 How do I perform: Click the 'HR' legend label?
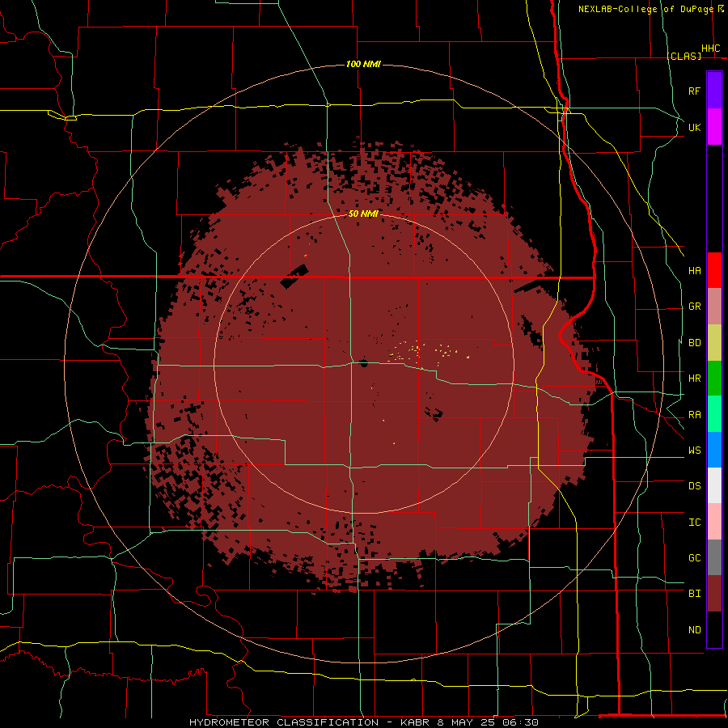click(694, 379)
